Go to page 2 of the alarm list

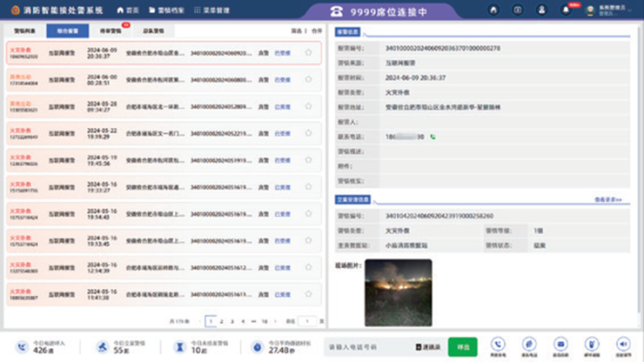(x=221, y=321)
